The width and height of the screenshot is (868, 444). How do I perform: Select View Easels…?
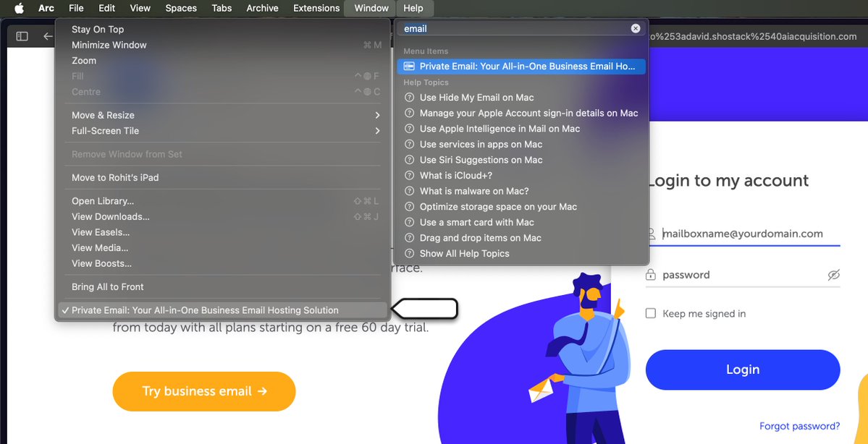tap(222, 232)
